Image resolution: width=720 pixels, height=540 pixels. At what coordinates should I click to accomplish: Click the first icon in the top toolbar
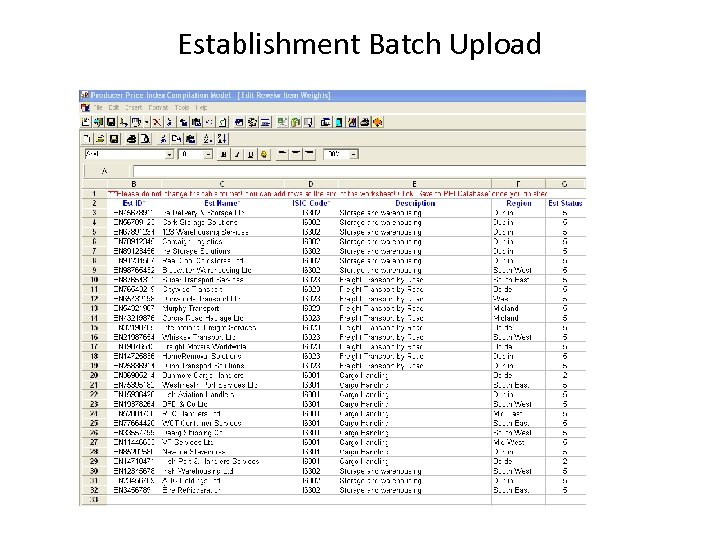(x=86, y=122)
